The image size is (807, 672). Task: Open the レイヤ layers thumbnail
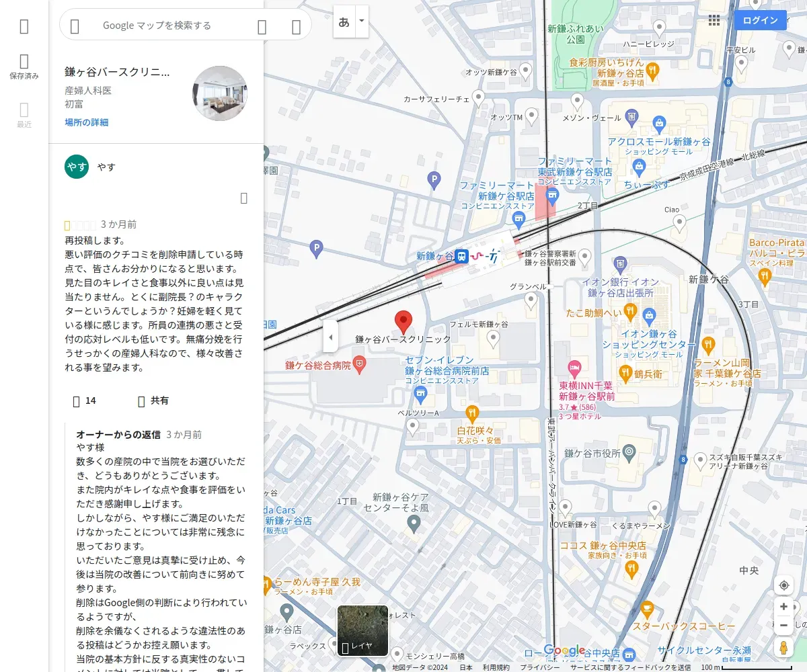coord(362,631)
